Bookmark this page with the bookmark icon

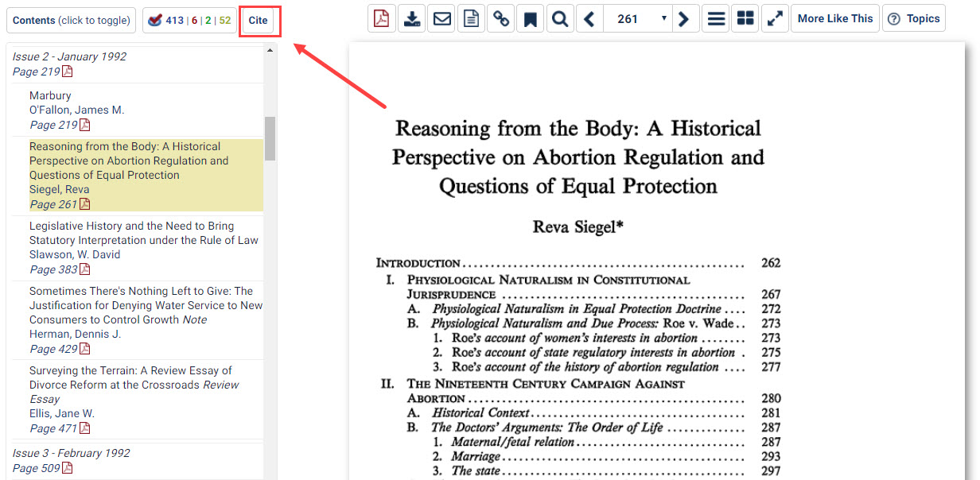click(531, 19)
